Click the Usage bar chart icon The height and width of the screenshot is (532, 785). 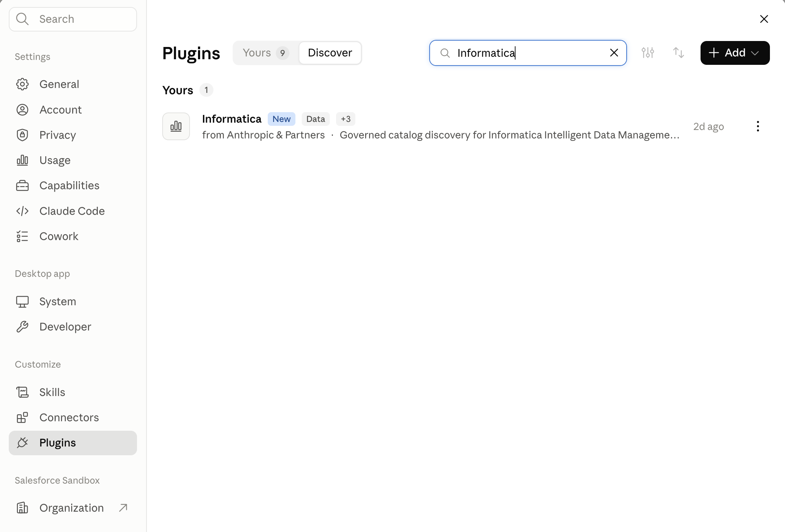[22, 160]
